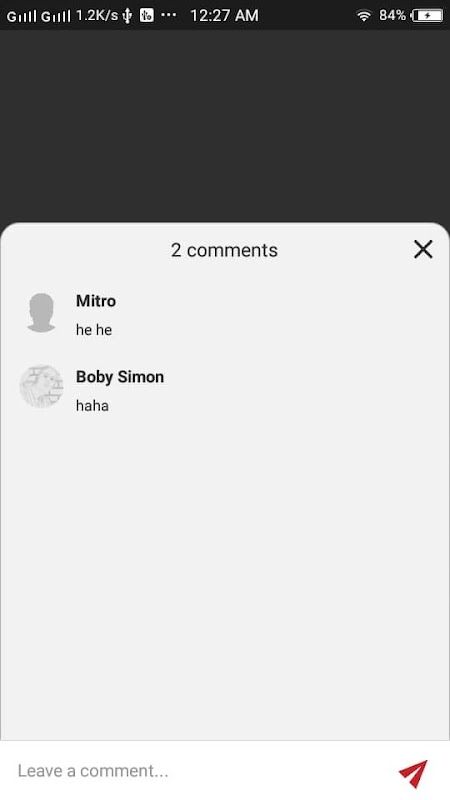This screenshot has height=800, width=450.
Task: Tap the 84% battery percentage
Action: (x=392, y=15)
